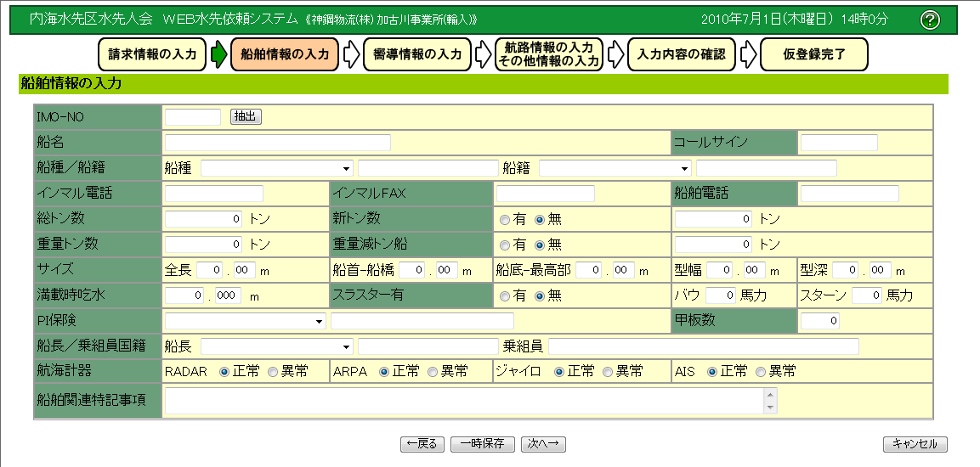
Task: Mark RADAR as 異常
Action: point(273,372)
